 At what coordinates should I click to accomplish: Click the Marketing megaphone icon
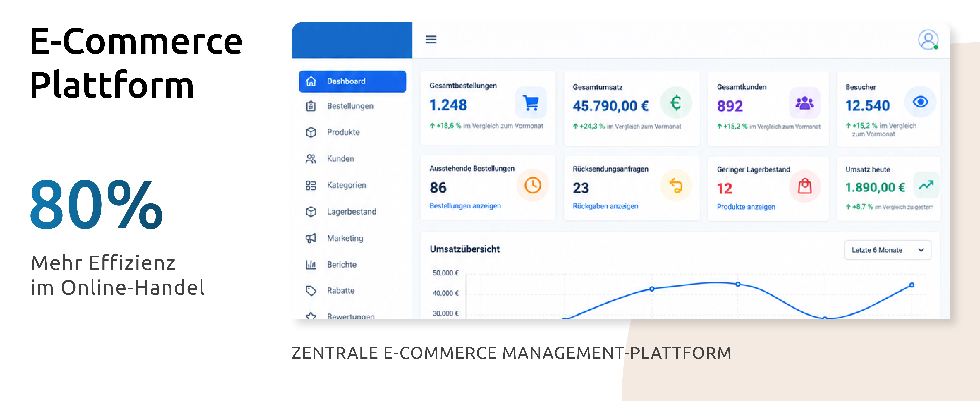point(311,238)
